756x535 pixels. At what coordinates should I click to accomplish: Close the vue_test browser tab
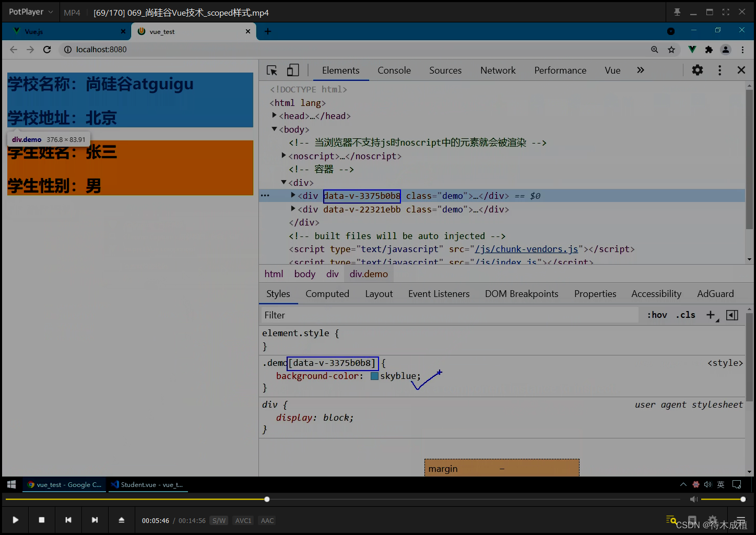point(248,31)
